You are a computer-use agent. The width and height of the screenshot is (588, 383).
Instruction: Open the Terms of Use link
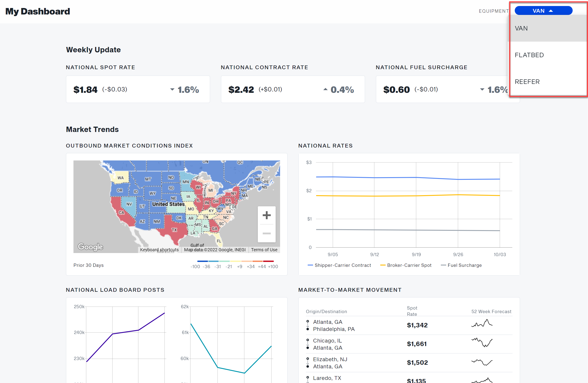click(264, 250)
